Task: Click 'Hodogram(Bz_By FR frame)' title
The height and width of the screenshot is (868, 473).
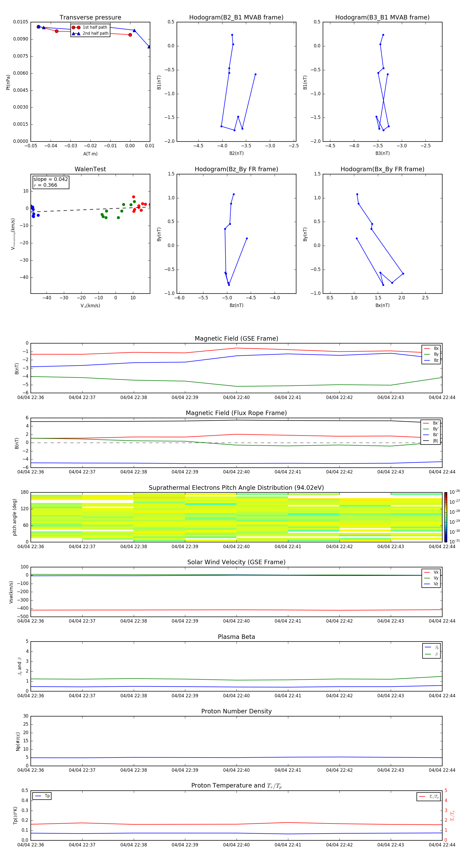Action: (236, 169)
